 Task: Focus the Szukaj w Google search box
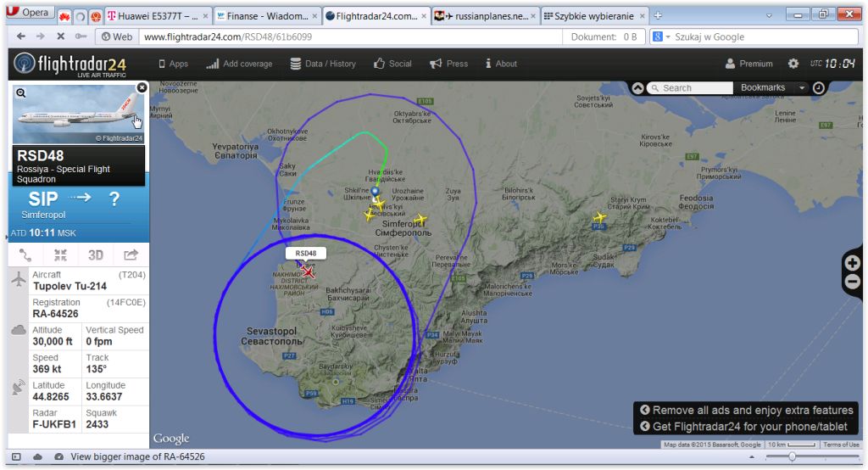(x=764, y=36)
